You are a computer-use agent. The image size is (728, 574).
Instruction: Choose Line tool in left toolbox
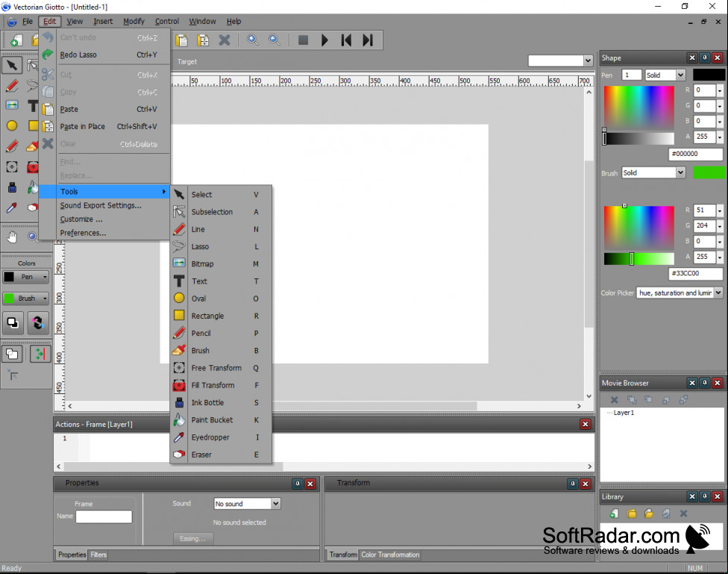coord(12,86)
